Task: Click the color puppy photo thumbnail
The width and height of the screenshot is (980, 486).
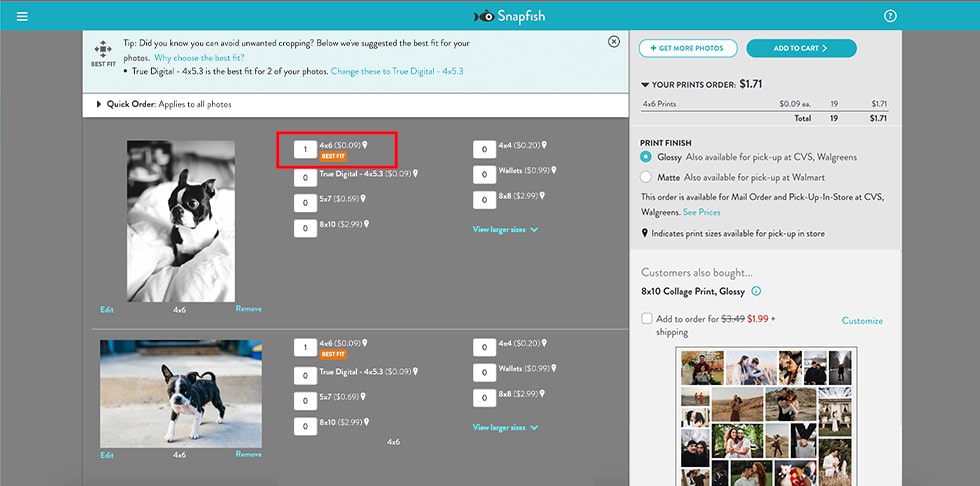Action: point(181,394)
